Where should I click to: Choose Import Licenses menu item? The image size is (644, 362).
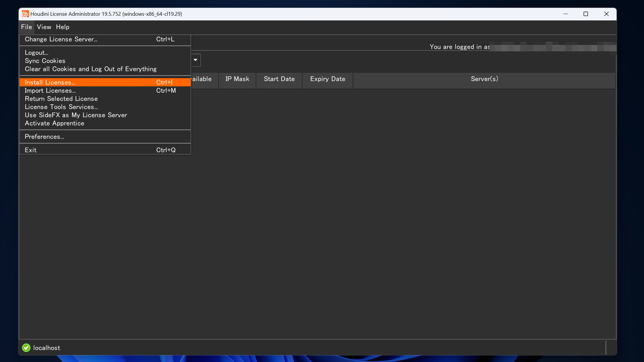point(105,90)
